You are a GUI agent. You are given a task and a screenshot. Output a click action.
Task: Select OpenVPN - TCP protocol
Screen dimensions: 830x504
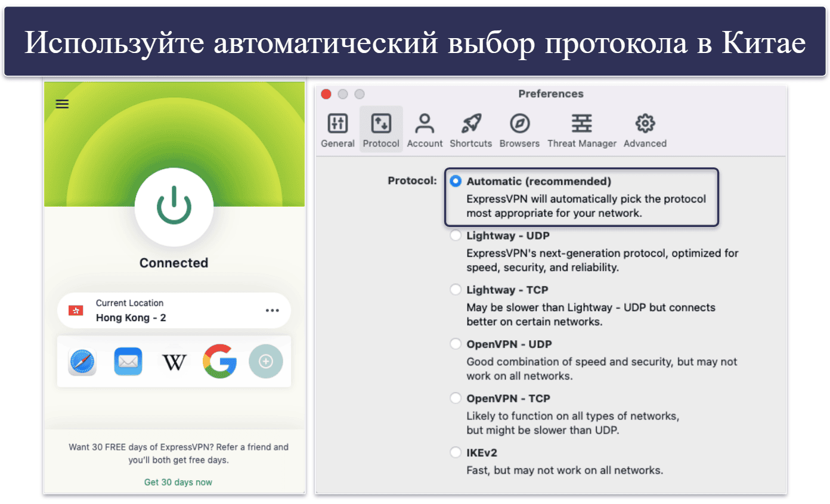pos(456,398)
